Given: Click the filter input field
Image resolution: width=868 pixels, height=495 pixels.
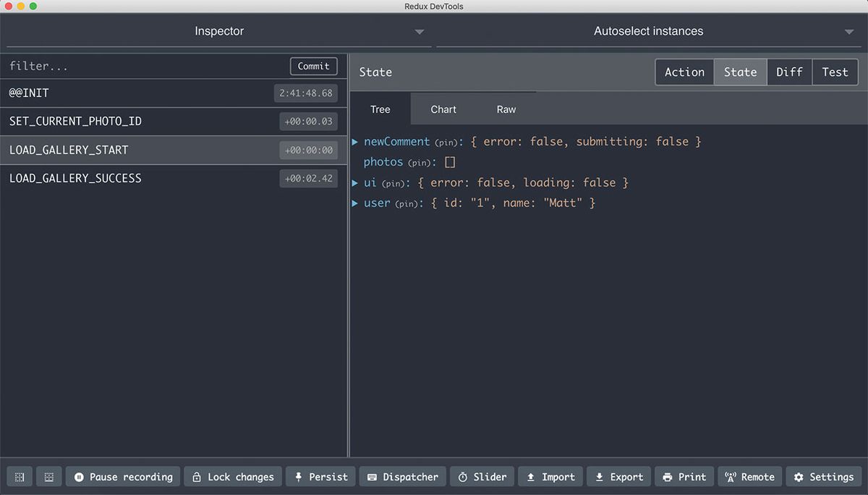Looking at the screenshot, I should click(x=109, y=66).
